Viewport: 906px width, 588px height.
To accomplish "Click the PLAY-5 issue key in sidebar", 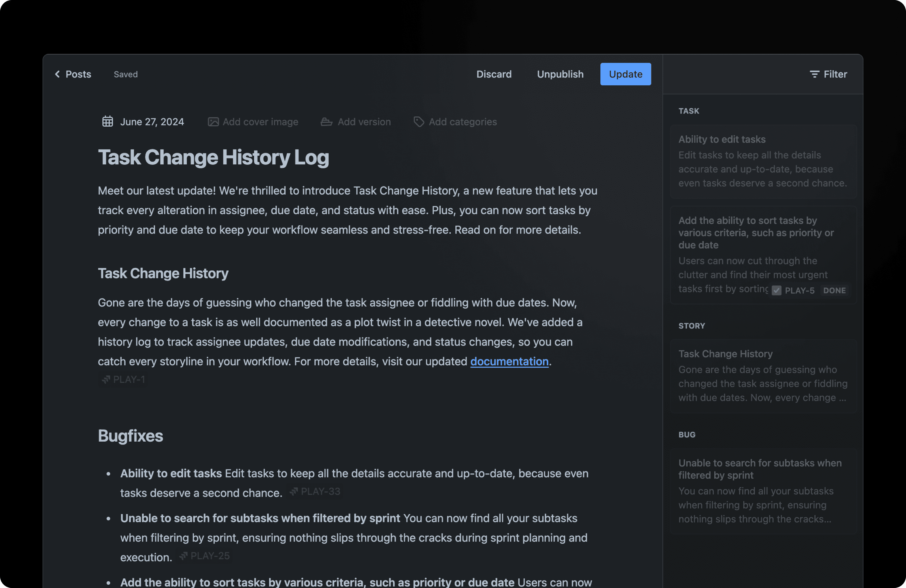I will point(799,290).
